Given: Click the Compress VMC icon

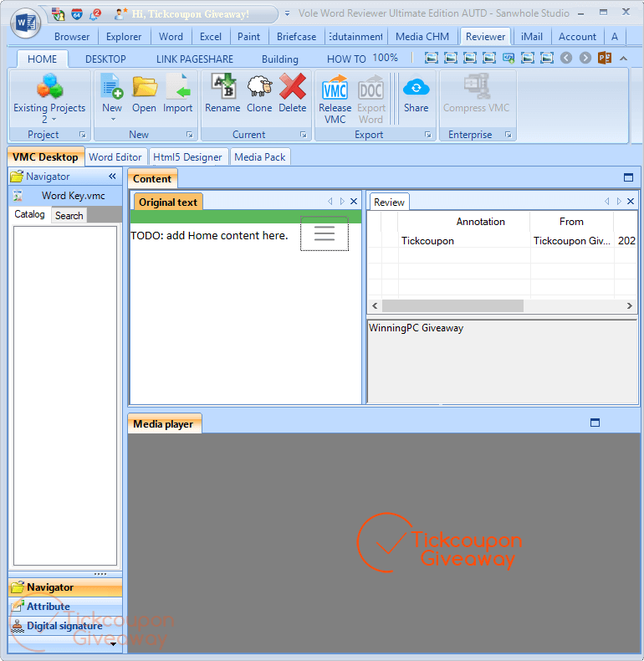Looking at the screenshot, I should pyautogui.click(x=477, y=85).
